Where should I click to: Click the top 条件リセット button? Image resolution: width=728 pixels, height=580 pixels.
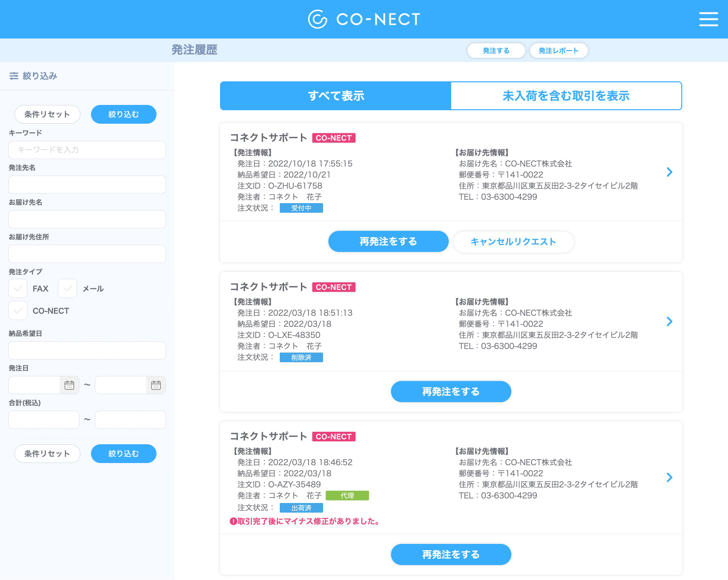click(47, 115)
